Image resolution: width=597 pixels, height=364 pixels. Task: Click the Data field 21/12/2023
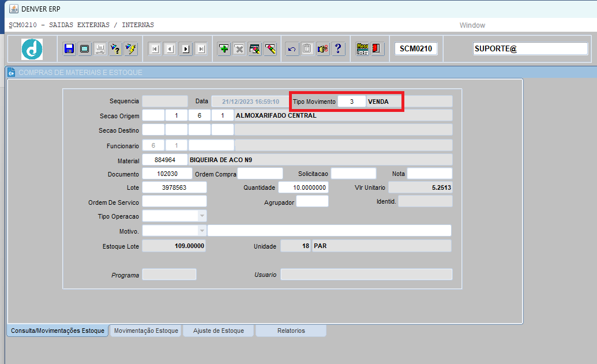tap(250, 102)
